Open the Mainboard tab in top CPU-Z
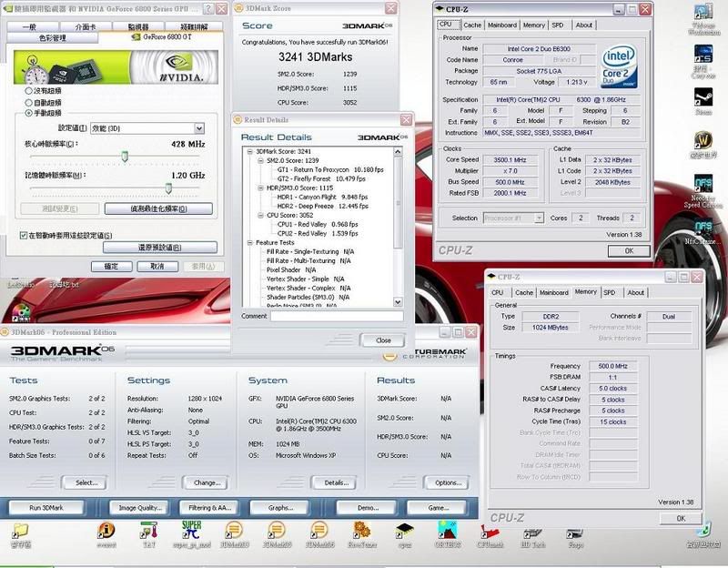Image resolution: width=728 pixels, height=568 pixels. tap(502, 25)
